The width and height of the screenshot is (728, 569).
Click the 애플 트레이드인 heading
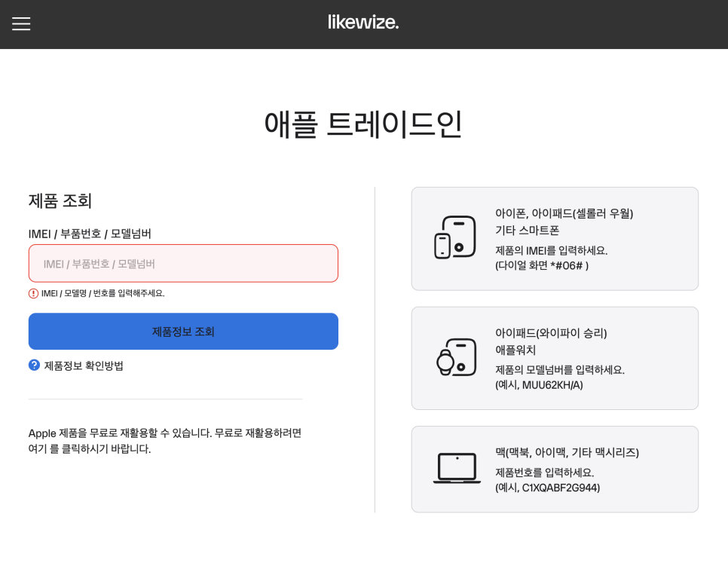tap(363, 124)
